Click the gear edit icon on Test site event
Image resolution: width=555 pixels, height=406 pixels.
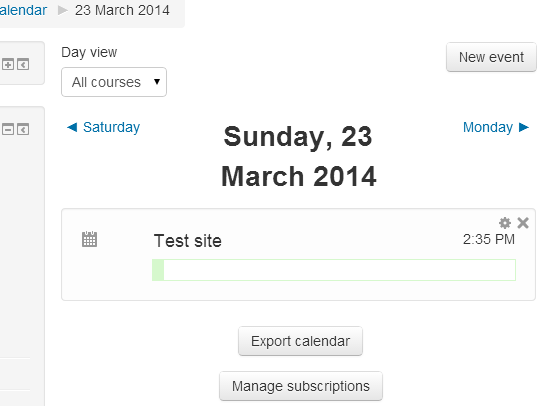[505, 223]
